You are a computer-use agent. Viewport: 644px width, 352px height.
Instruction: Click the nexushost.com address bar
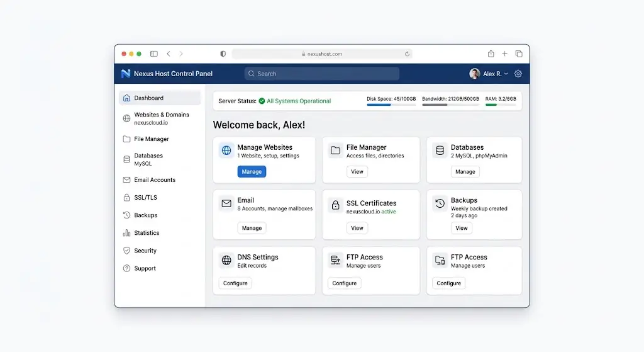coord(322,54)
